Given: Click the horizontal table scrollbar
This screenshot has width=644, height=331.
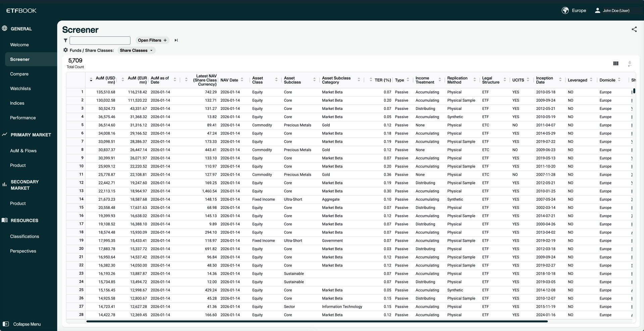Looking at the screenshot, I should (x=317, y=321).
